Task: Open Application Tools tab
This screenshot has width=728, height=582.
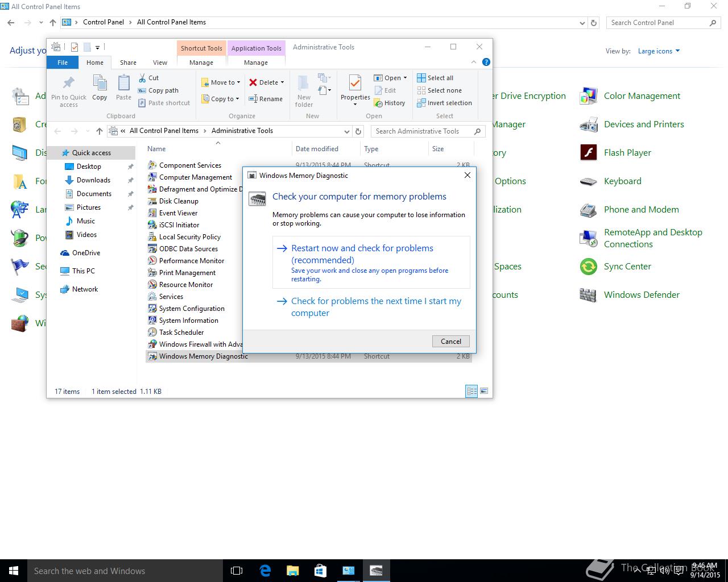Action: (x=256, y=48)
